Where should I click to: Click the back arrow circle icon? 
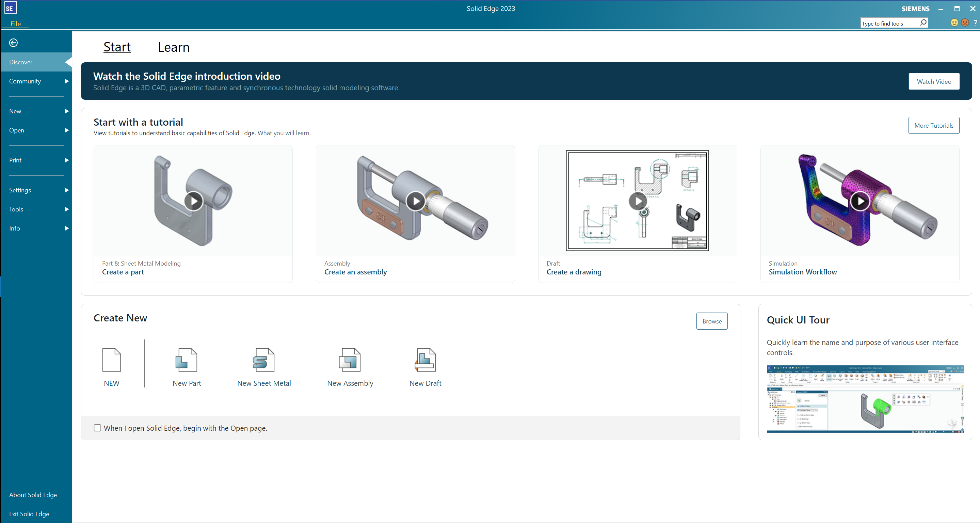(x=13, y=43)
